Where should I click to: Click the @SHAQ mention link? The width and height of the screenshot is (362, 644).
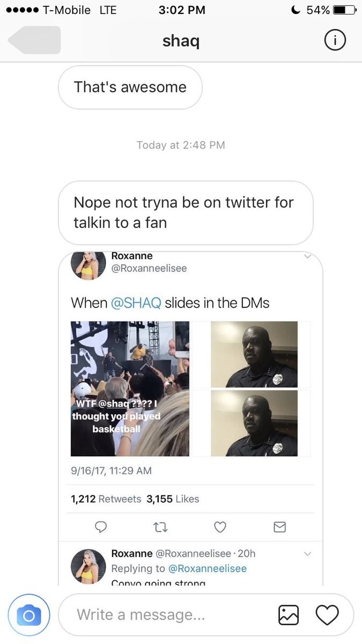tap(136, 303)
